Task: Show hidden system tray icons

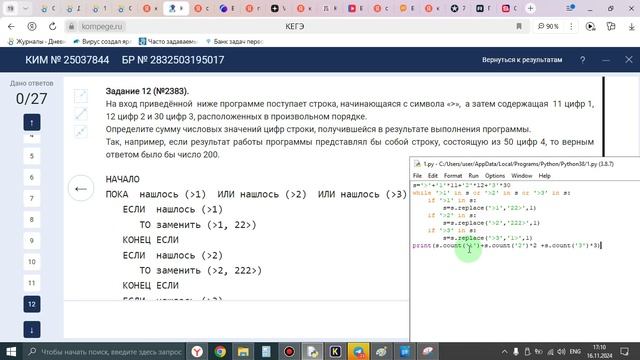Action: pos(504,351)
